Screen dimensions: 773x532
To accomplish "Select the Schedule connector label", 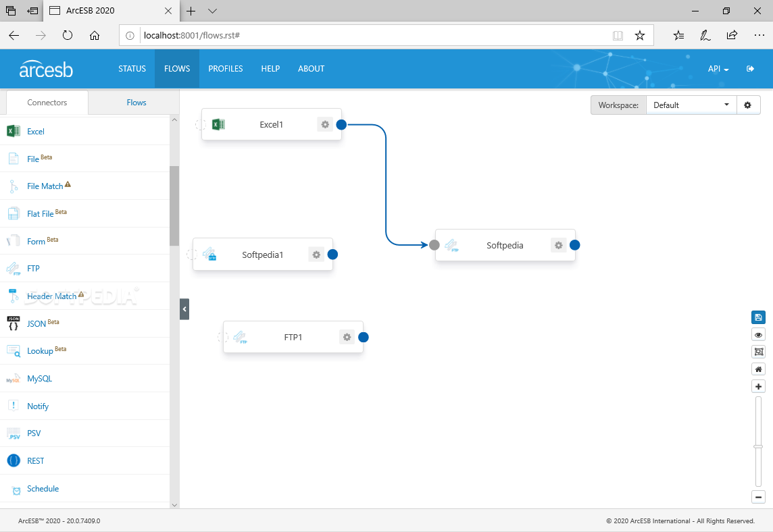I will pyautogui.click(x=43, y=489).
